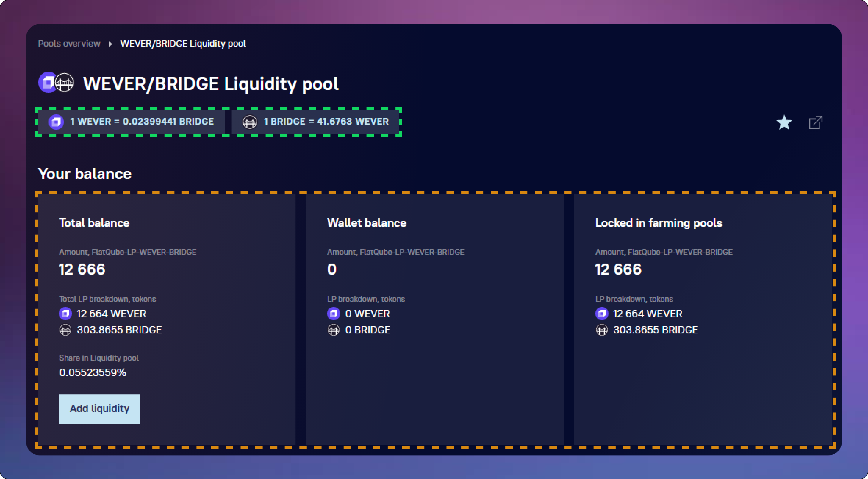Viewport: 868px width, 479px height.
Task: Click BRIDGE icon beside 303.8655 BRIDGE in Total balance
Action: coord(65,330)
